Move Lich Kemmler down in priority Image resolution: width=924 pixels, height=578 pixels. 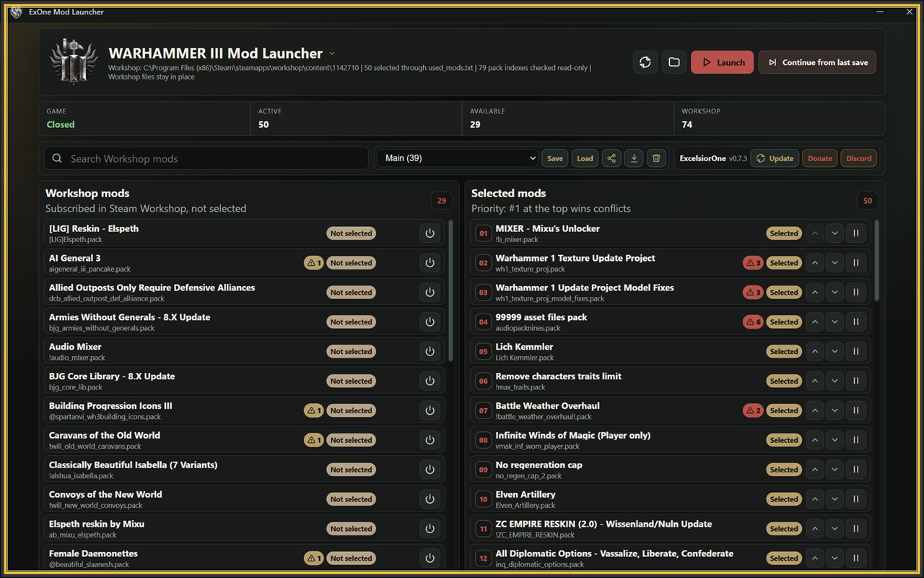[x=835, y=351]
